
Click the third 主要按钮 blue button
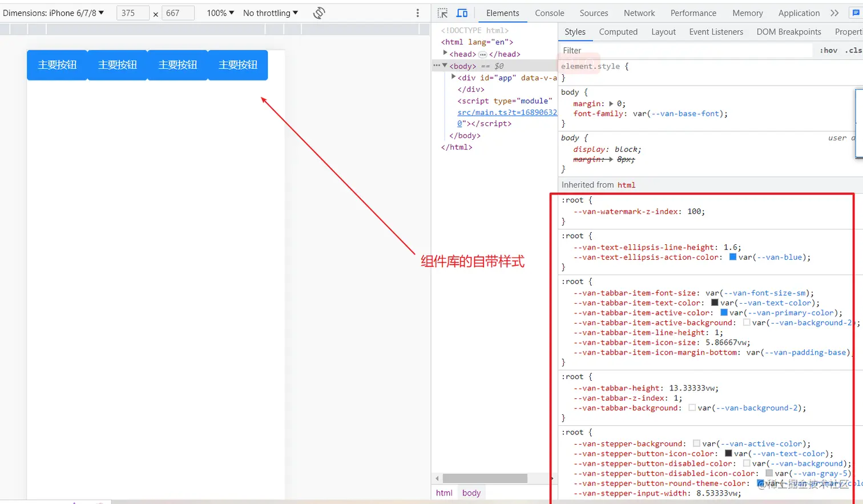(x=178, y=65)
